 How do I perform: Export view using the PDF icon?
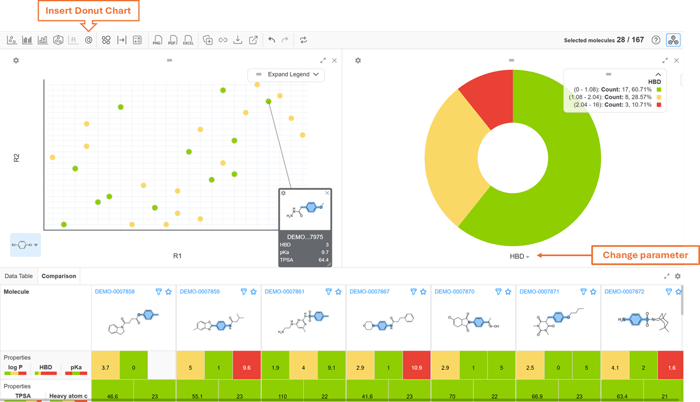click(x=173, y=41)
